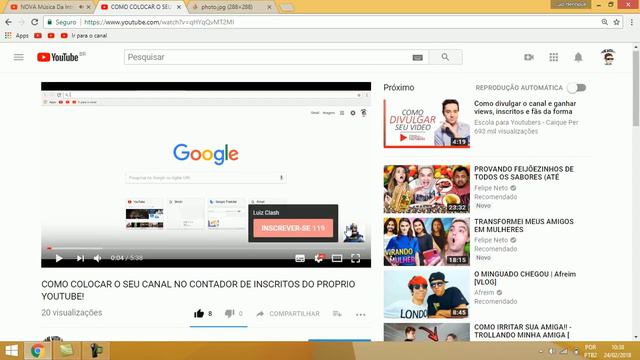Open COMO IRRITAR SUA AMIGA video title
640x360 pixels.
click(x=522, y=331)
